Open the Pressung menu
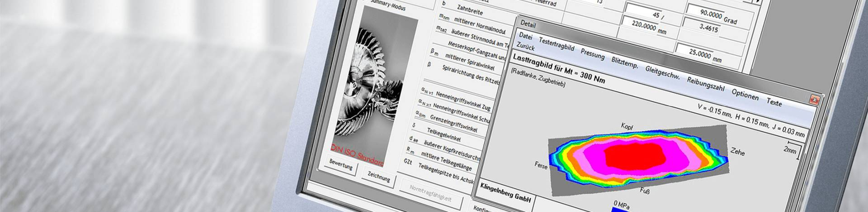The width and height of the screenshot is (868, 212). click(x=592, y=54)
